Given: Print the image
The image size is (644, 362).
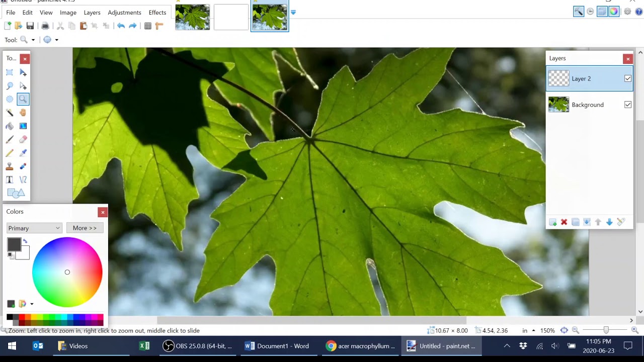Looking at the screenshot, I should 45,26.
